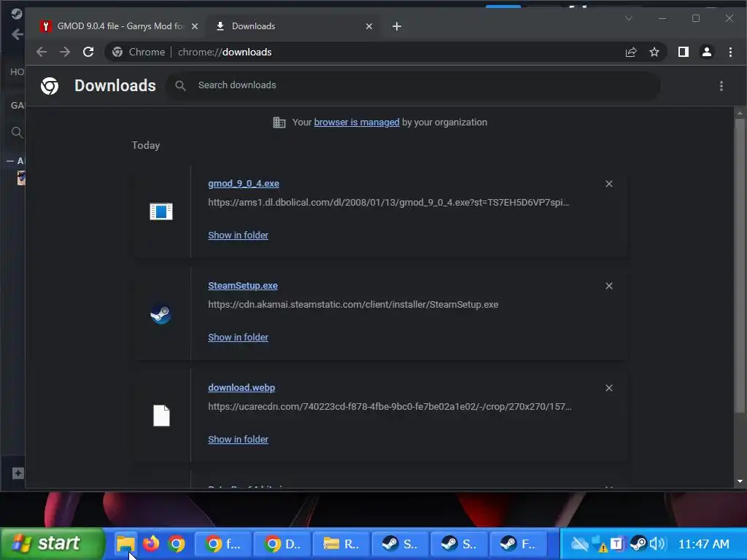
Task: Click the scrollbar up arrow
Action: click(x=740, y=113)
